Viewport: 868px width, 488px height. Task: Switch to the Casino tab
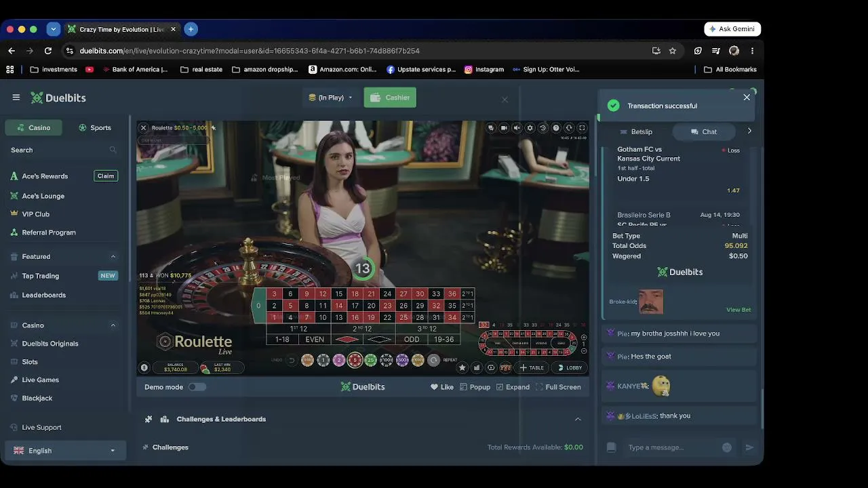click(33, 127)
